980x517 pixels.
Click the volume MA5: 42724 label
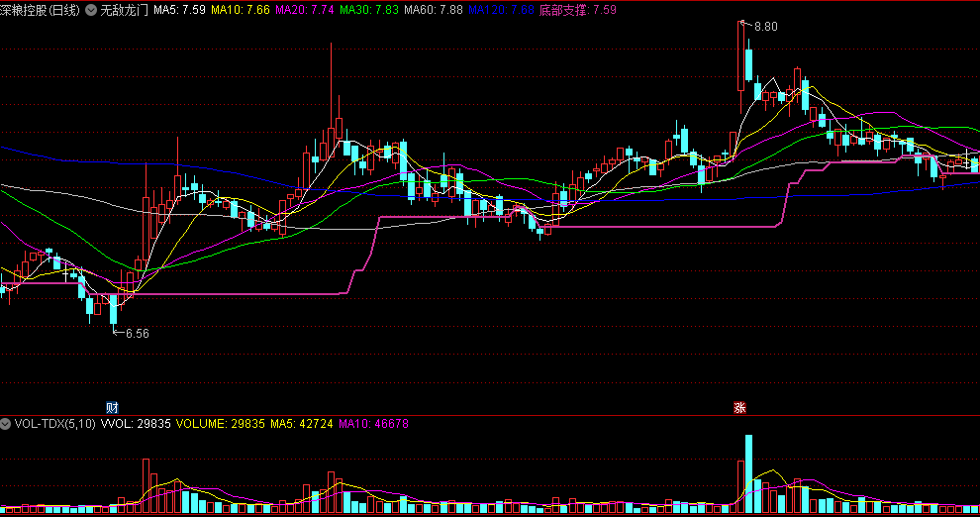[302, 424]
